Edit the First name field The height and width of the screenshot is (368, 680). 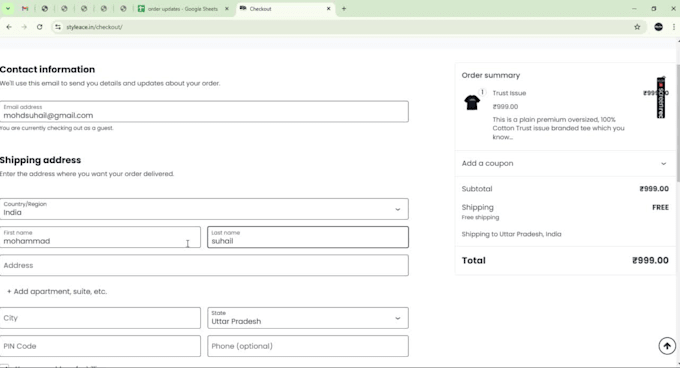point(100,237)
